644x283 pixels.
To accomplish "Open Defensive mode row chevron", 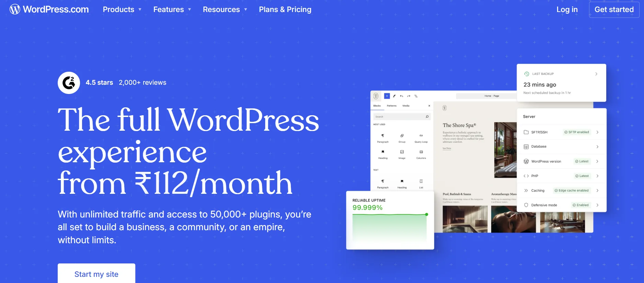I will pyautogui.click(x=598, y=205).
